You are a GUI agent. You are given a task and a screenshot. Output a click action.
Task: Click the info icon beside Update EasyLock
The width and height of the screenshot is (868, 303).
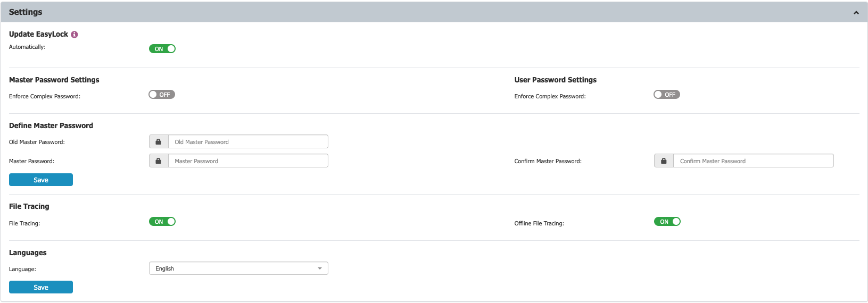point(75,35)
